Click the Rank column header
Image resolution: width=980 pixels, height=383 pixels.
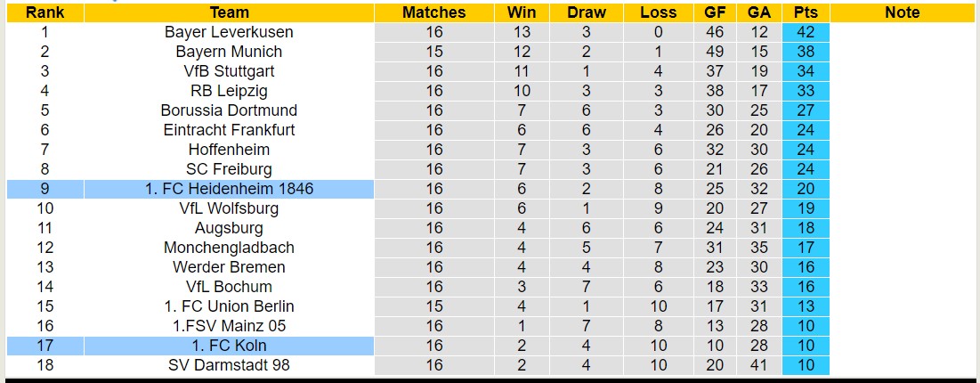coord(45,12)
